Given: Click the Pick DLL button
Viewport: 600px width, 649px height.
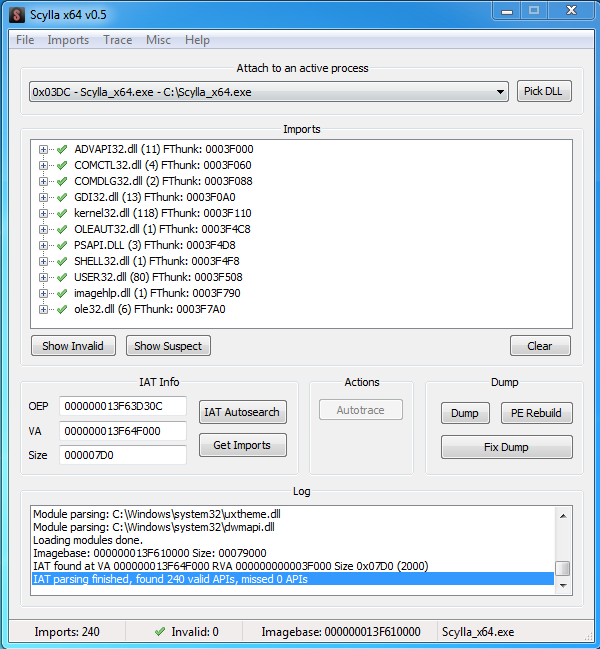Looking at the screenshot, I should click(544, 91).
